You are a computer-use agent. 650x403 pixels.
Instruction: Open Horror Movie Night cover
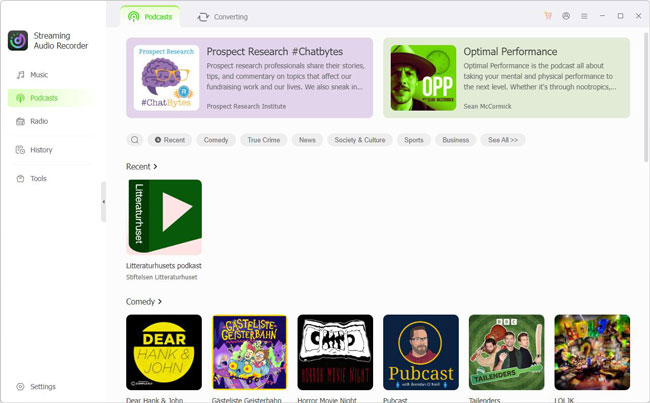(x=335, y=352)
